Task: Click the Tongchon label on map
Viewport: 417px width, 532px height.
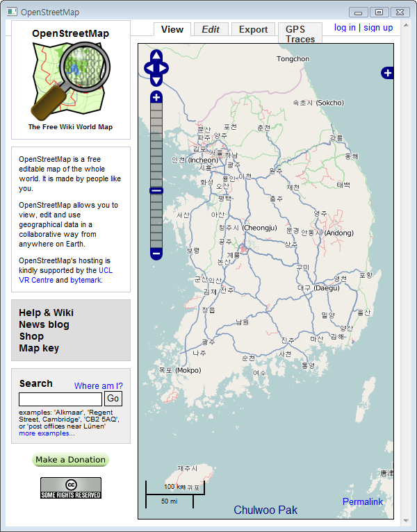Action: pos(293,59)
